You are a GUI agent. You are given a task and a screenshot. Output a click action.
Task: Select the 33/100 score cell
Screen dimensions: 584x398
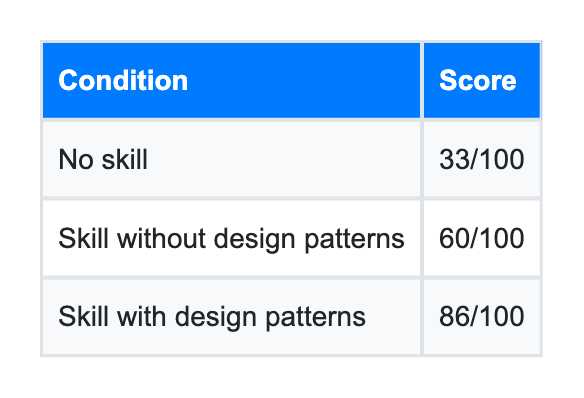(x=482, y=159)
